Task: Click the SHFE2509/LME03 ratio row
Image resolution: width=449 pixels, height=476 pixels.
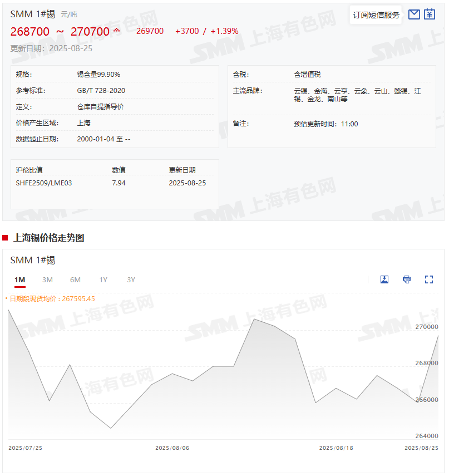Action: (x=115, y=183)
